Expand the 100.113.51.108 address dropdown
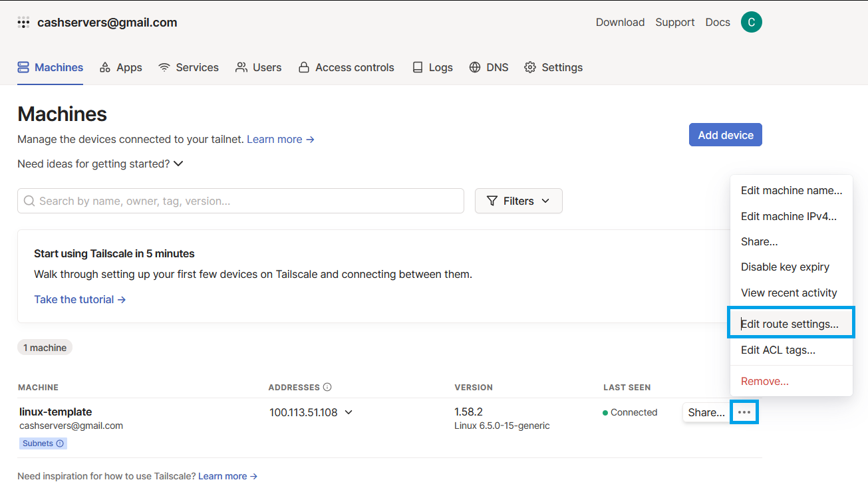The height and width of the screenshot is (490, 868). click(349, 412)
